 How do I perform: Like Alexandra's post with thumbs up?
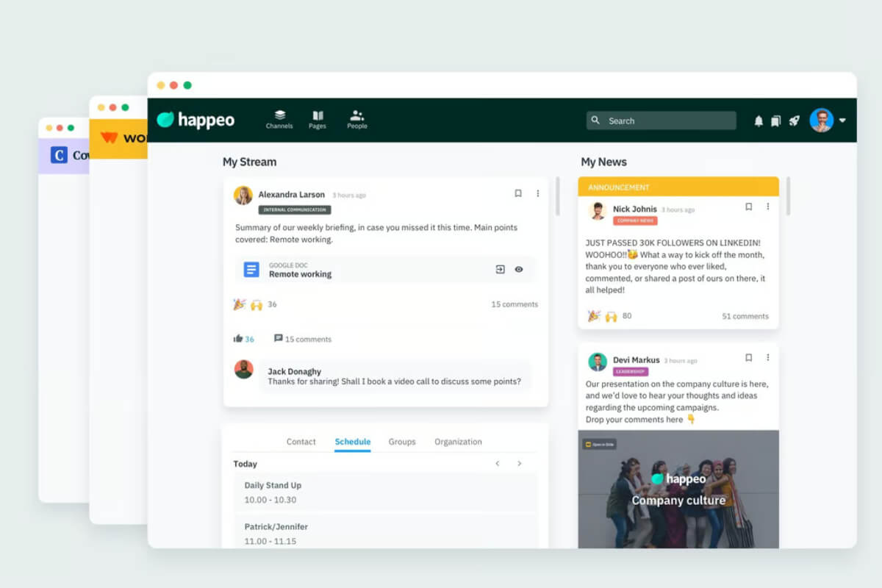click(x=238, y=339)
